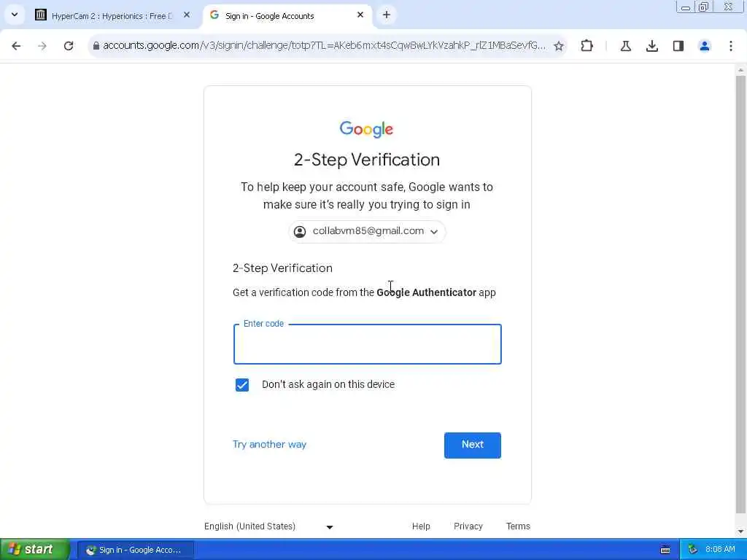The image size is (747, 560).
Task: Toggle the browser side panel icon
Action: tap(678, 46)
